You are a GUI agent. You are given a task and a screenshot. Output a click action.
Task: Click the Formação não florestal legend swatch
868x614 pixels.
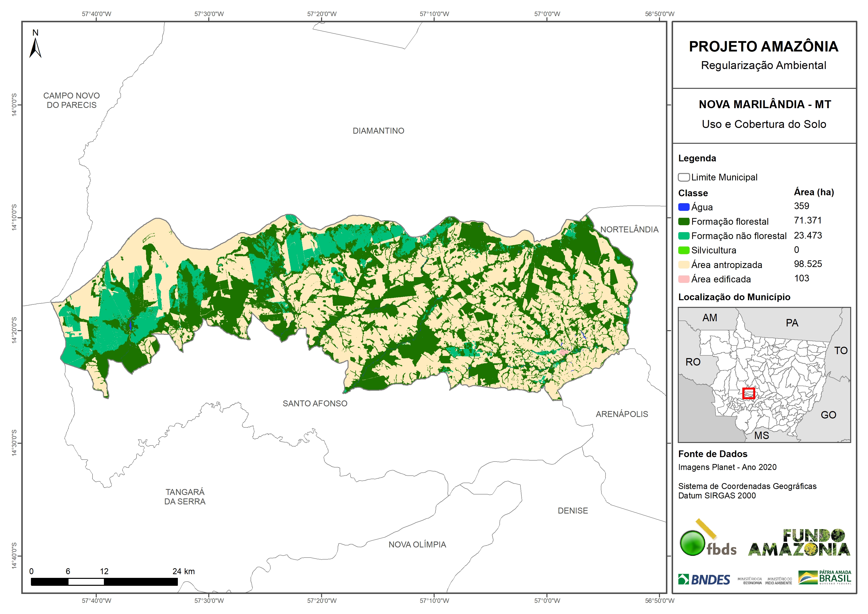683,236
